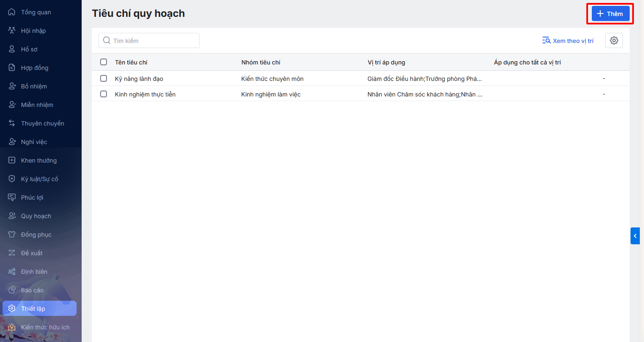Open the Quy hoạch menu item

(x=36, y=216)
